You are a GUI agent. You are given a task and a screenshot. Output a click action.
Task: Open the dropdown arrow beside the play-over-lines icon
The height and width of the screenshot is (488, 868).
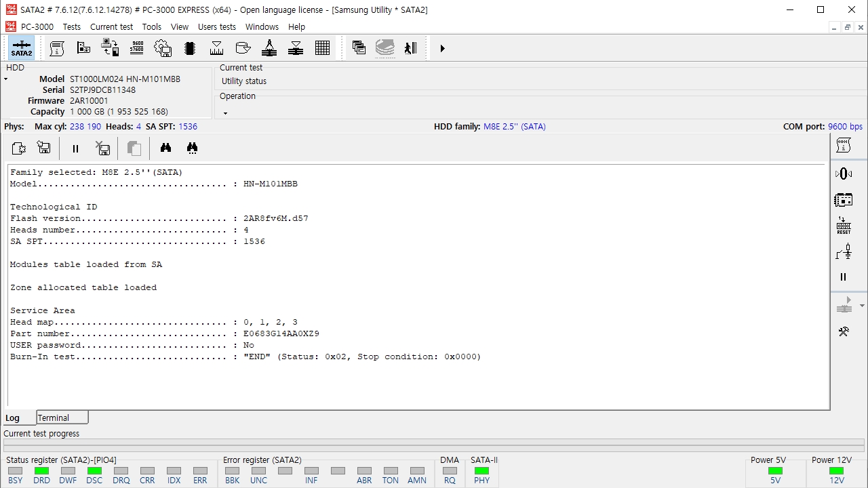pyautogui.click(x=862, y=306)
